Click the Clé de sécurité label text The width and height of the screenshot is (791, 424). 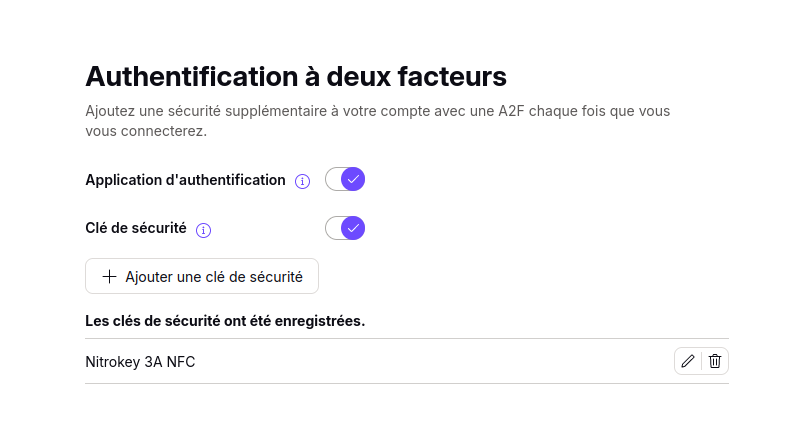click(136, 228)
